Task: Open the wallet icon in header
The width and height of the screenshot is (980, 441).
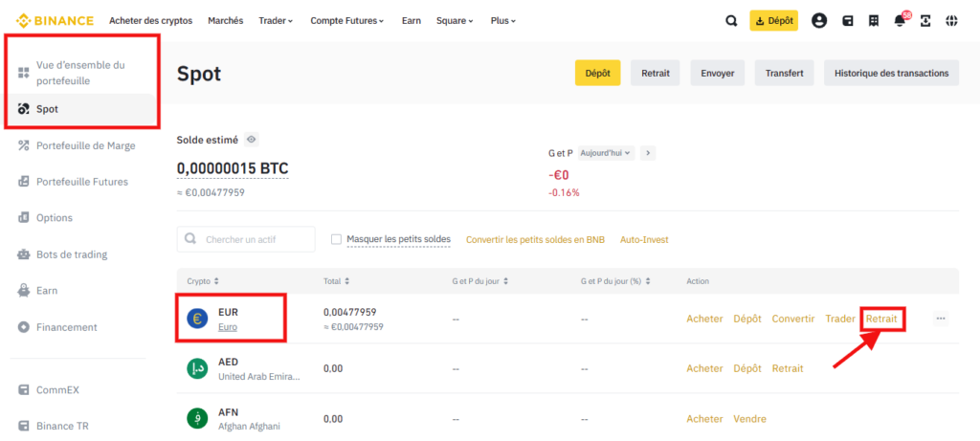Action: coord(848,21)
